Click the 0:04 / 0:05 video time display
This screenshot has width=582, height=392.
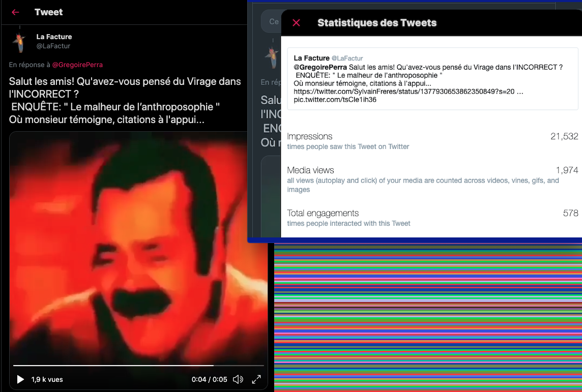(x=209, y=379)
